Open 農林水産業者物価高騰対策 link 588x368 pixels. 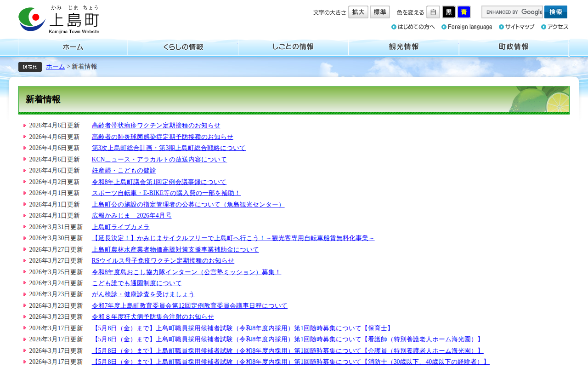click(175, 250)
